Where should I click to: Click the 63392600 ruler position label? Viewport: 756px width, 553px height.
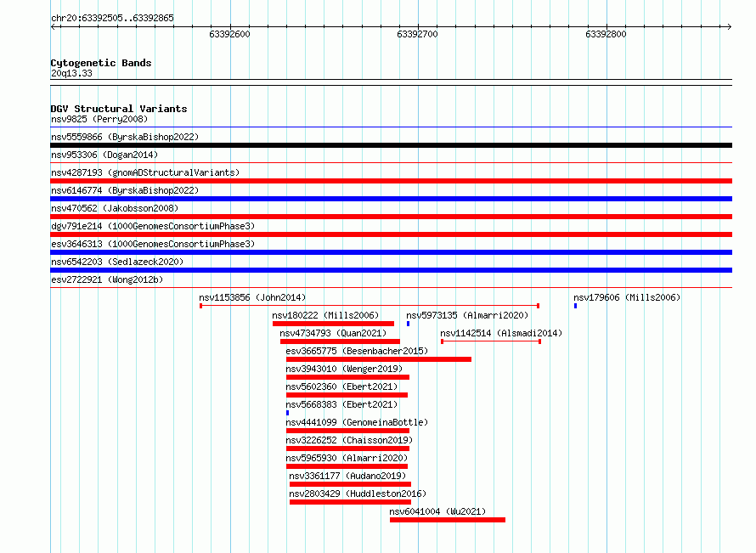229,34
